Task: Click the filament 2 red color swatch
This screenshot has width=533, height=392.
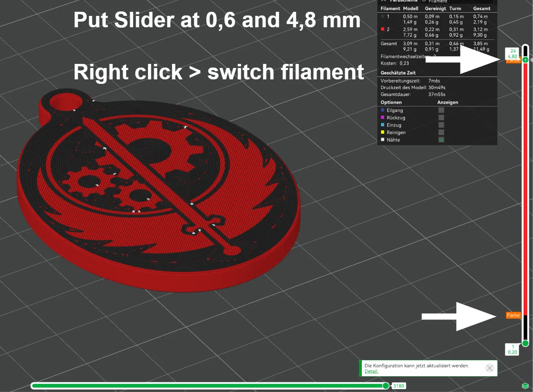Action: coord(383,29)
